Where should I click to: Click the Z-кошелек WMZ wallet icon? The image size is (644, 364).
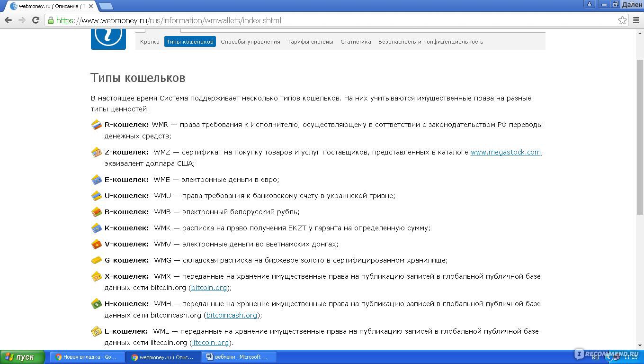97,153
